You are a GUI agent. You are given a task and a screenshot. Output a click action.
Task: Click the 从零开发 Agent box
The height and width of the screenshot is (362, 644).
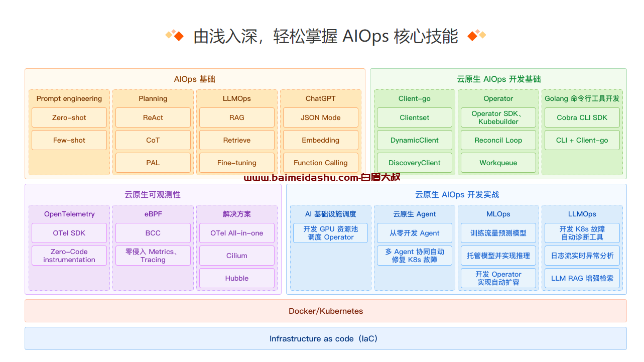pos(415,233)
